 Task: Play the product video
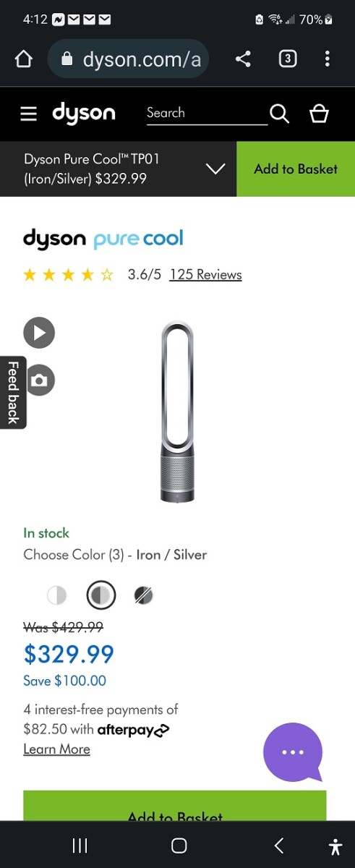pyautogui.click(x=39, y=333)
